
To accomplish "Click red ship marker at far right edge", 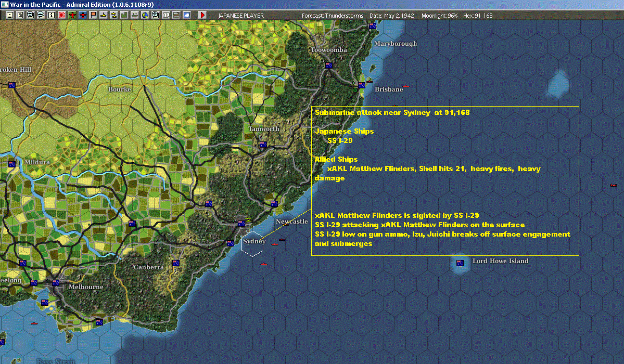I will pyautogui.click(x=613, y=185).
